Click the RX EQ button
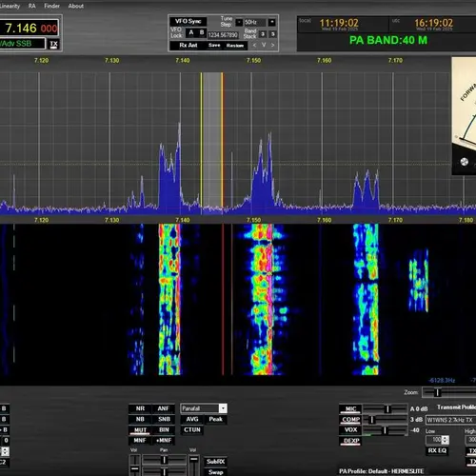The height and width of the screenshot is (476, 476). (x=437, y=450)
